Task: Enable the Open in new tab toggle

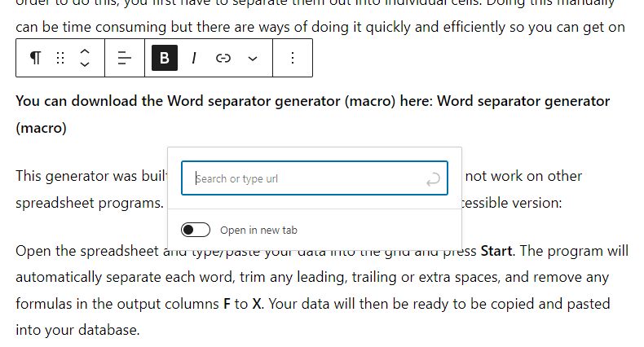Action: tap(196, 230)
